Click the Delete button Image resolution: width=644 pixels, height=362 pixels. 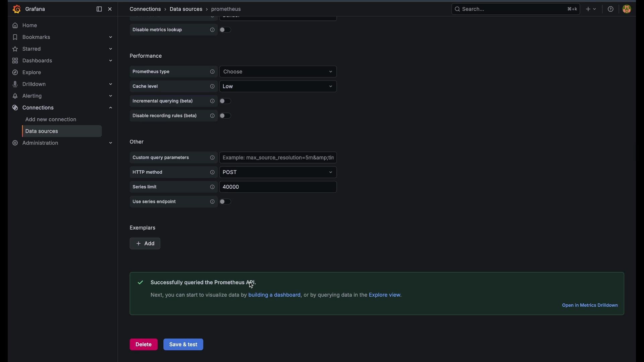tap(144, 345)
